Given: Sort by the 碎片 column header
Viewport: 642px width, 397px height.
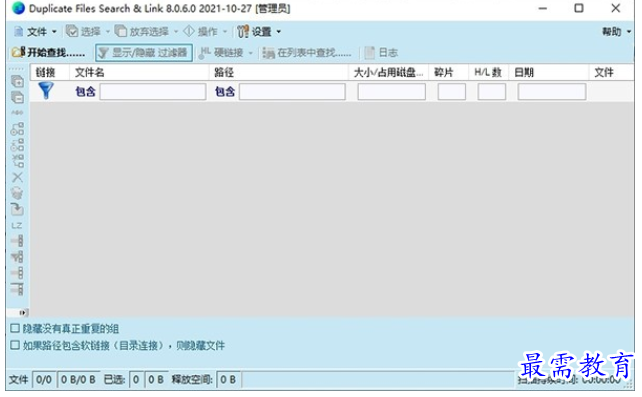Looking at the screenshot, I should pos(448,72).
